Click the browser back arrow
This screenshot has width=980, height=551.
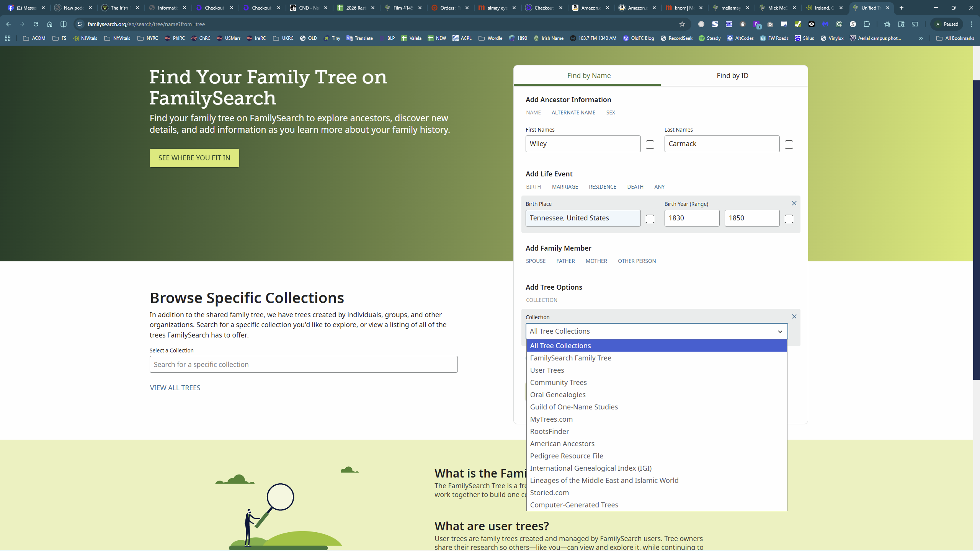pos(8,24)
